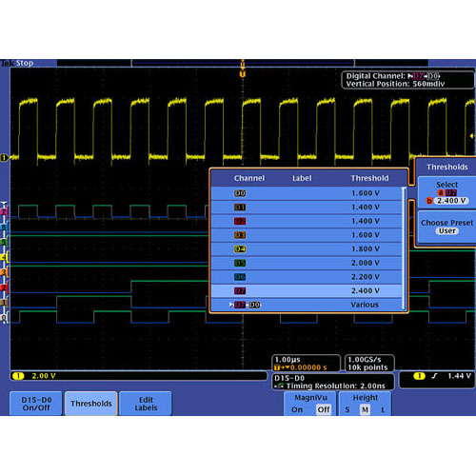The image size is (476, 476).
Task: Click the orange trigger position marker at top
Action: 243,74
